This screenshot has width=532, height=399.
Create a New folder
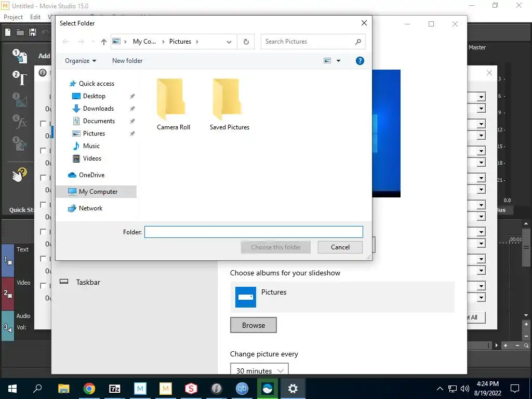pyautogui.click(x=127, y=61)
